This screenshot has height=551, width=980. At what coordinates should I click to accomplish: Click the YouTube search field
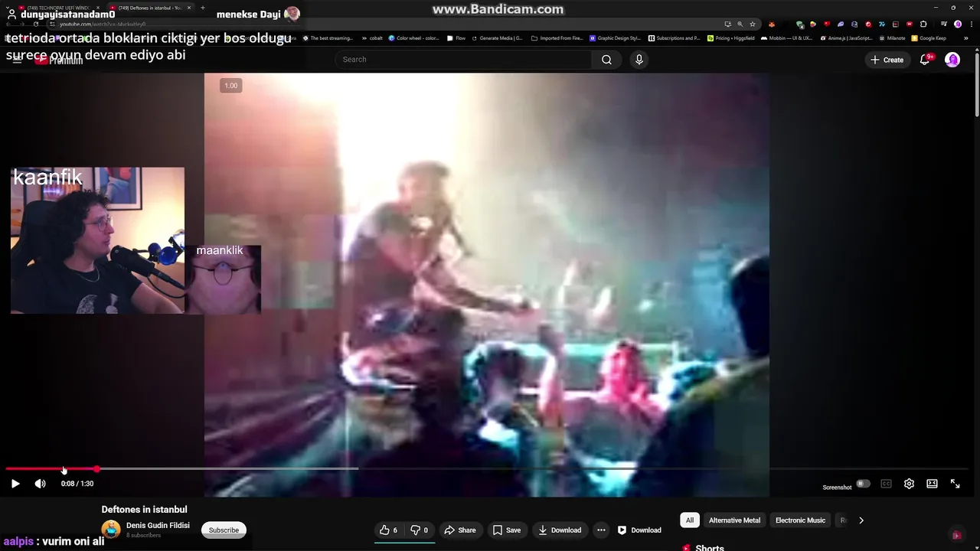pos(463,60)
